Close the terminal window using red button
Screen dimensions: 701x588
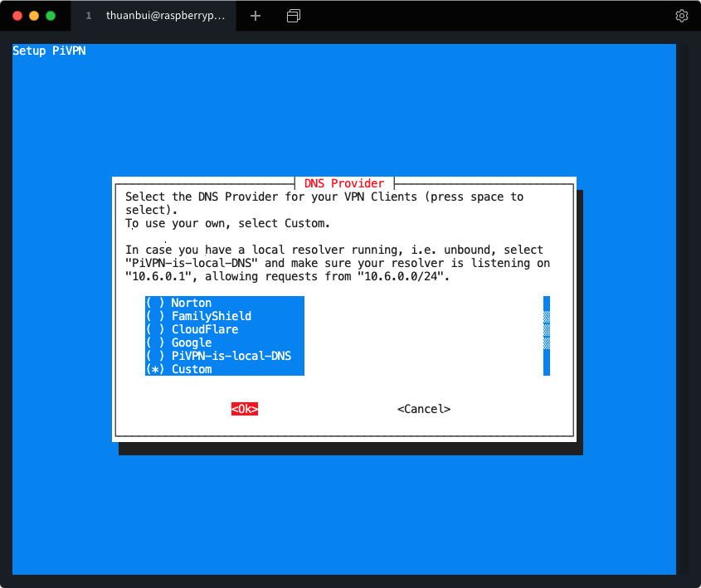point(17,16)
